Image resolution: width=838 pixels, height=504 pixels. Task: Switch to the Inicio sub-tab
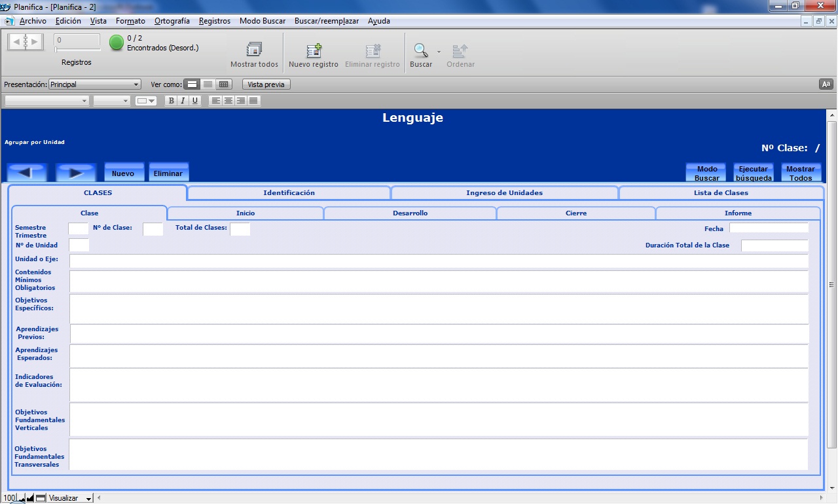point(246,213)
